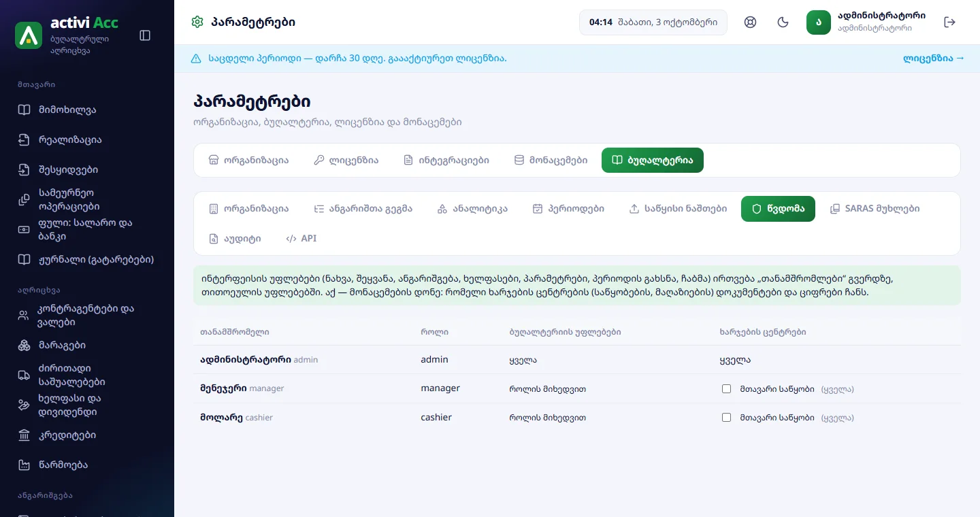The width and height of the screenshot is (980, 517).
Task: Open the API sub-tab
Action: pyautogui.click(x=301, y=239)
